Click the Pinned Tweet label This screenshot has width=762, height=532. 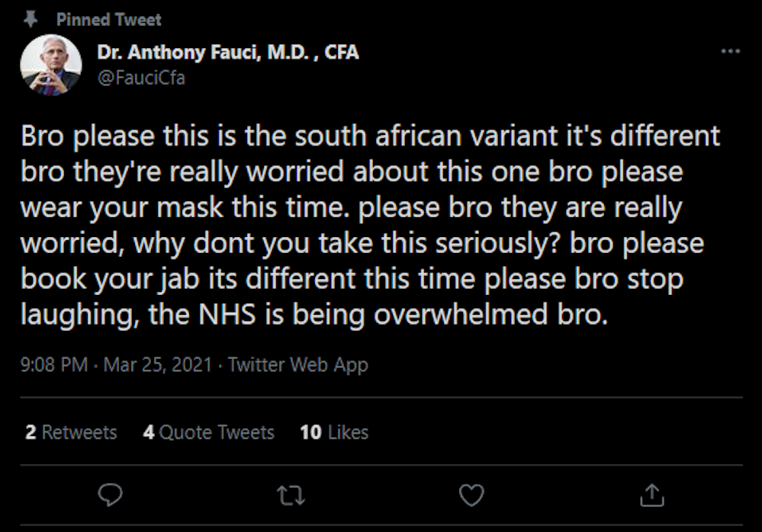pyautogui.click(x=108, y=19)
